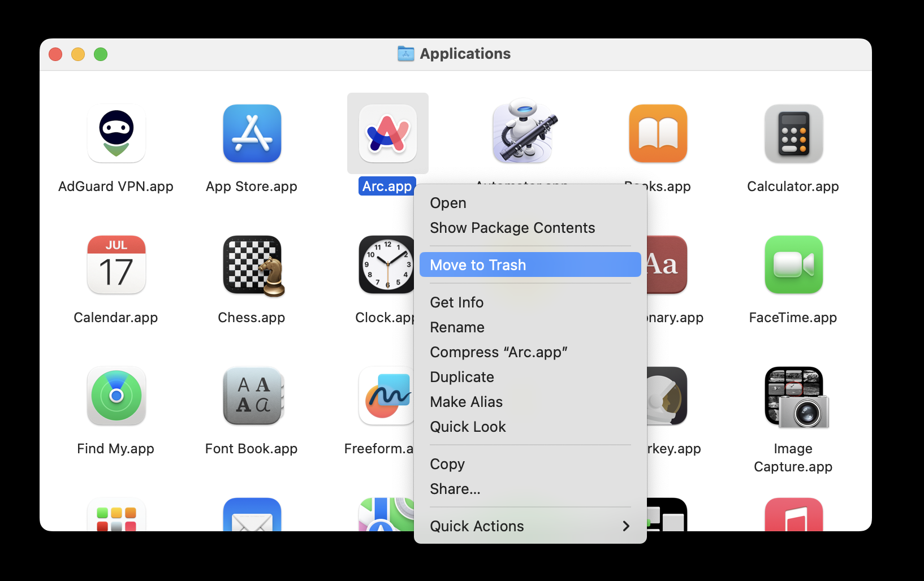
Task: Click the Applications folder title icon
Action: (x=406, y=54)
